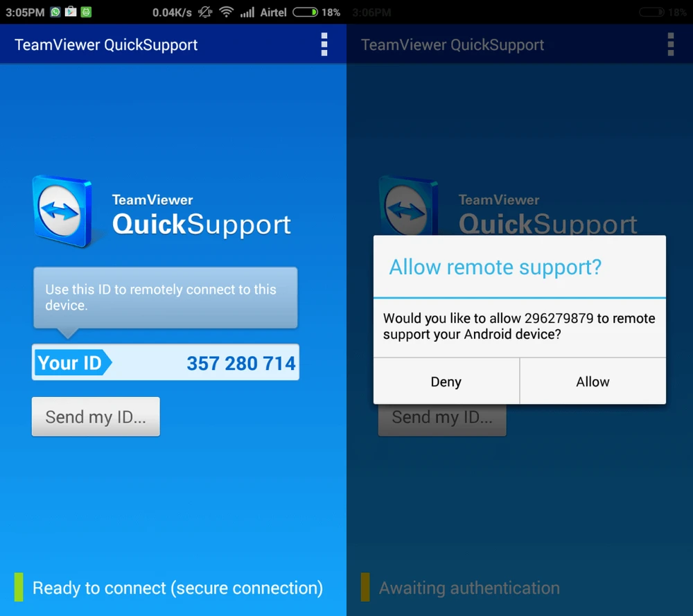Tap the orange awaiting status indicator
The image size is (693, 616).
[x=365, y=588]
